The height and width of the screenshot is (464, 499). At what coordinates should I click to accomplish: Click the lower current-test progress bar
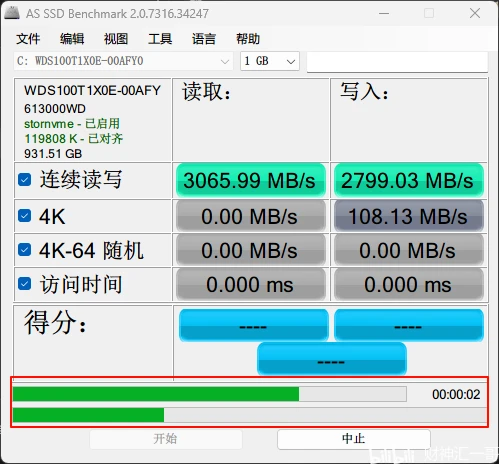tap(249, 415)
